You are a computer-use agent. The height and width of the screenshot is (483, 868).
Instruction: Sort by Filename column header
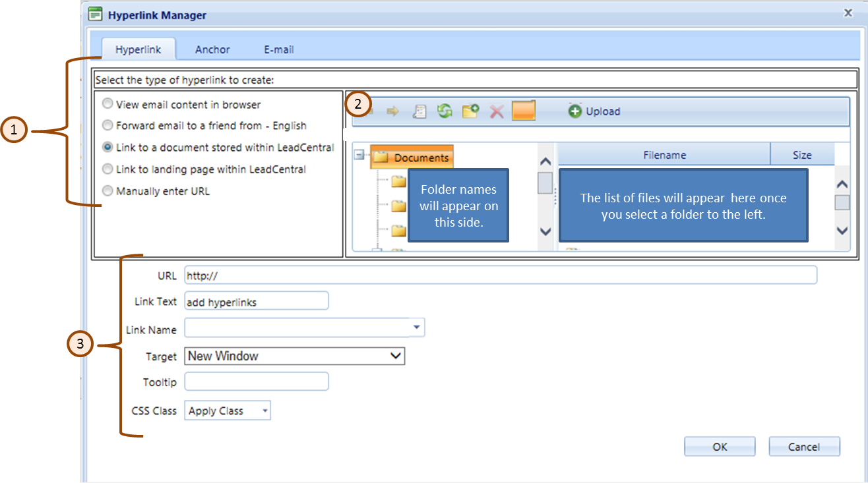(664, 155)
